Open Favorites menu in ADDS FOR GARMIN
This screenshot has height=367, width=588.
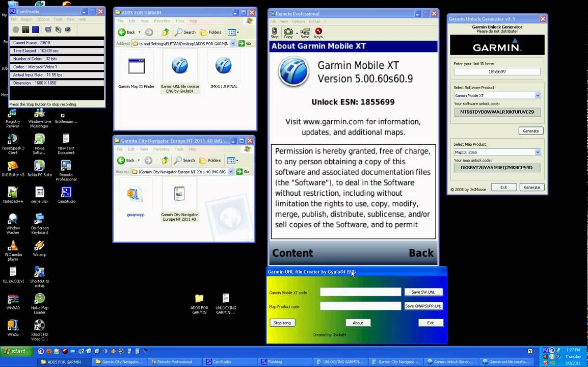coord(162,21)
